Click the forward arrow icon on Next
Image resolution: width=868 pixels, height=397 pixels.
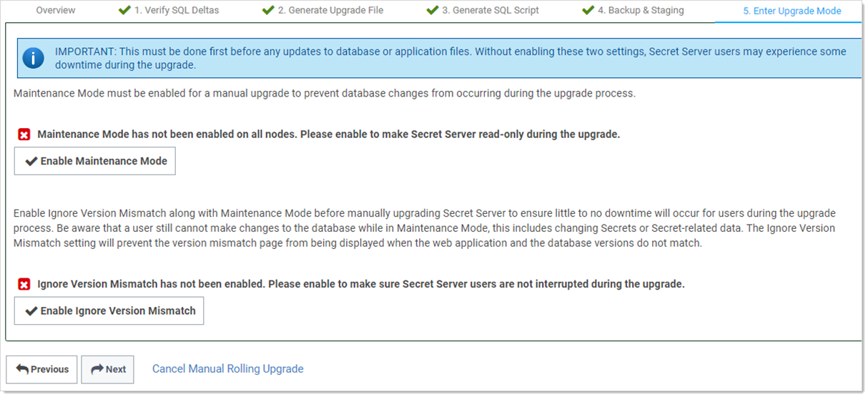[x=97, y=370]
